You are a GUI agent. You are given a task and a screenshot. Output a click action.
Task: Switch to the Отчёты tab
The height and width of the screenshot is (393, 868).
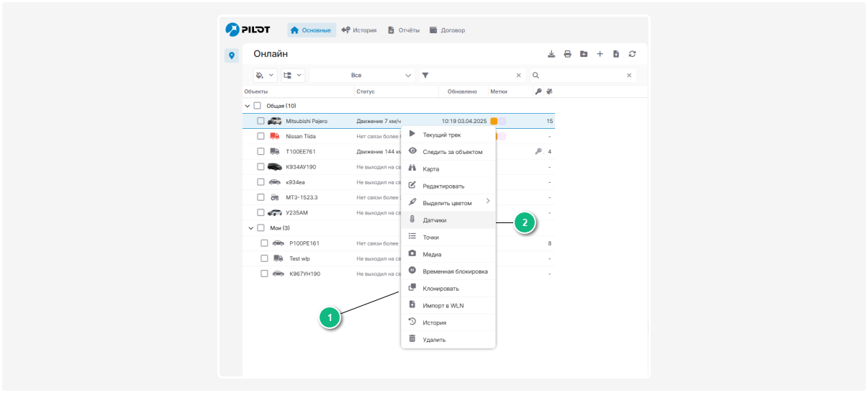click(x=403, y=30)
